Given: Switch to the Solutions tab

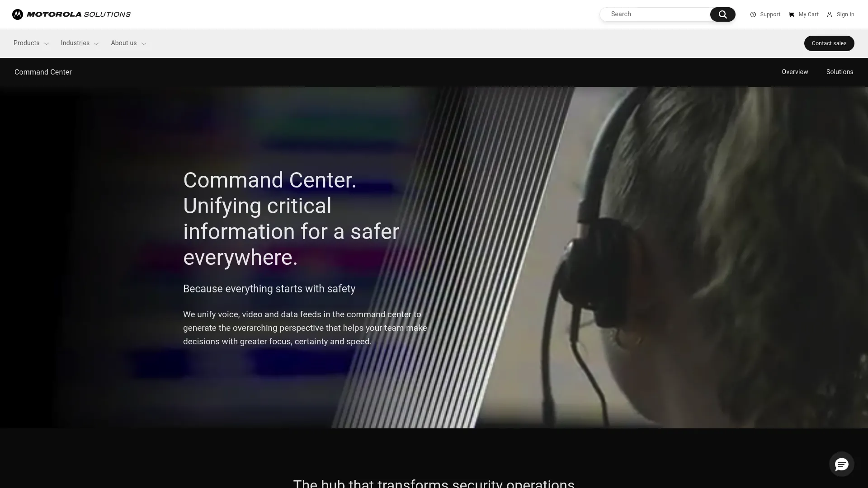Looking at the screenshot, I should tap(840, 72).
